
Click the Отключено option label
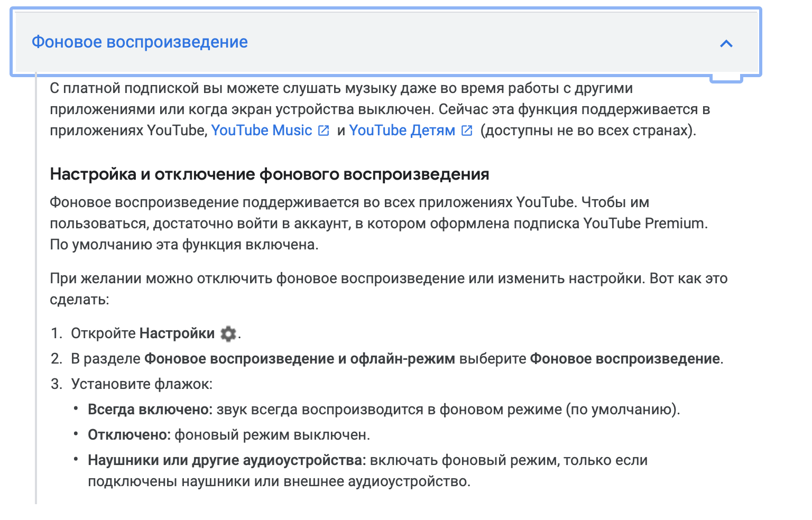(x=129, y=435)
